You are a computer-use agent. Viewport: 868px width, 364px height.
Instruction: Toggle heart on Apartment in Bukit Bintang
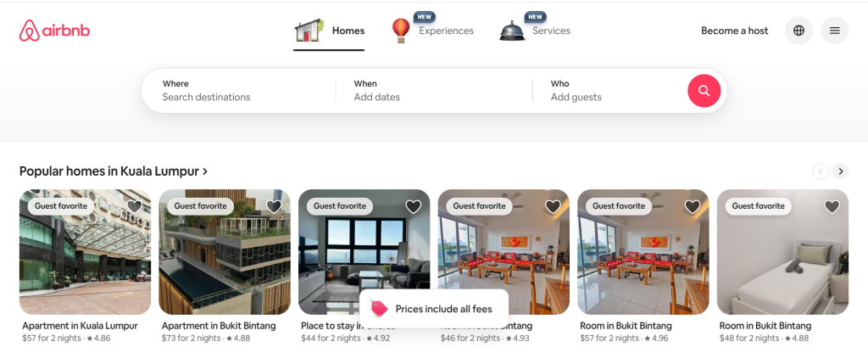(274, 207)
